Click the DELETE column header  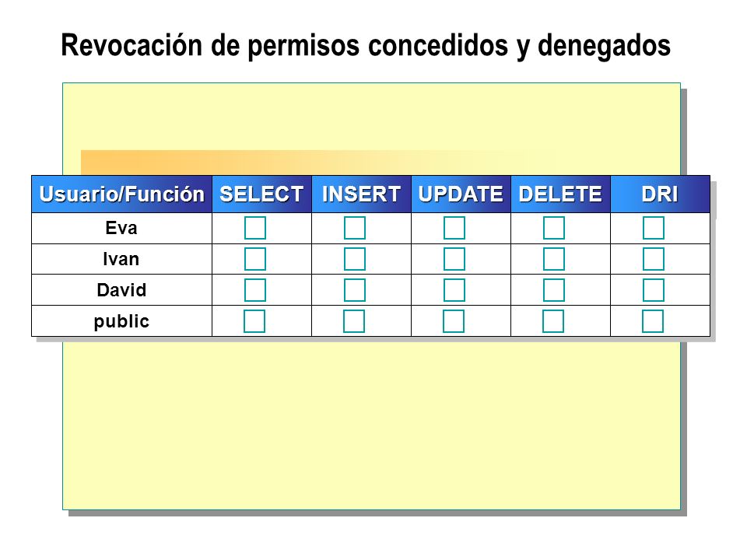(x=560, y=194)
